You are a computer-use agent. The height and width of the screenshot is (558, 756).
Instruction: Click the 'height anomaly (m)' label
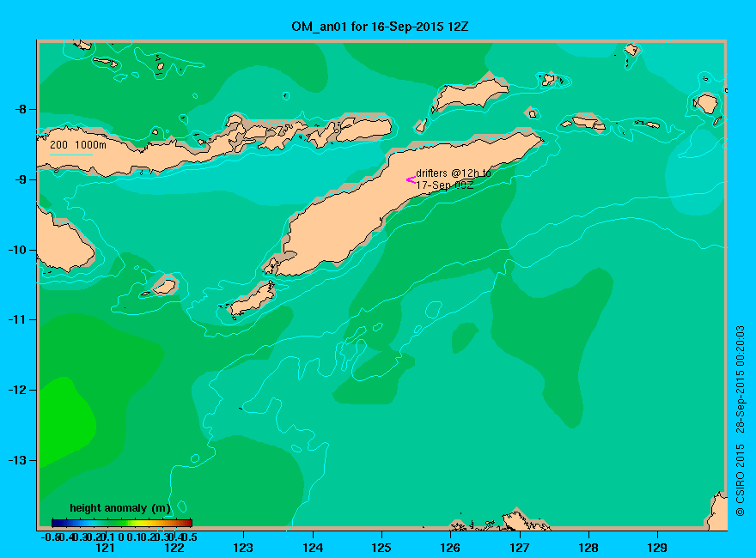(120, 508)
